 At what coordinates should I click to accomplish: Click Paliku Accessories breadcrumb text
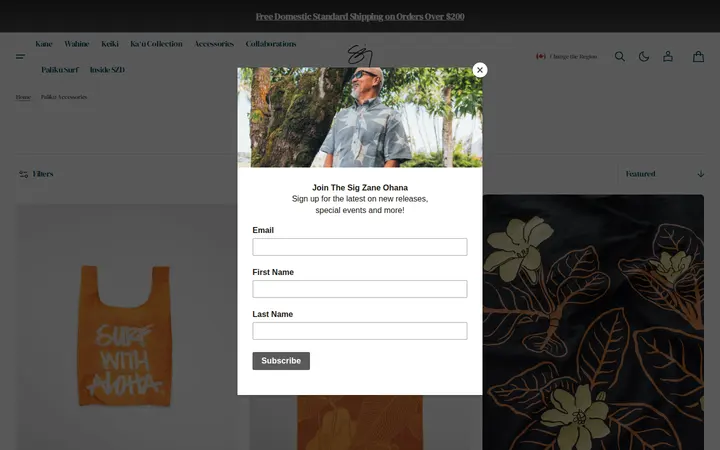64,97
